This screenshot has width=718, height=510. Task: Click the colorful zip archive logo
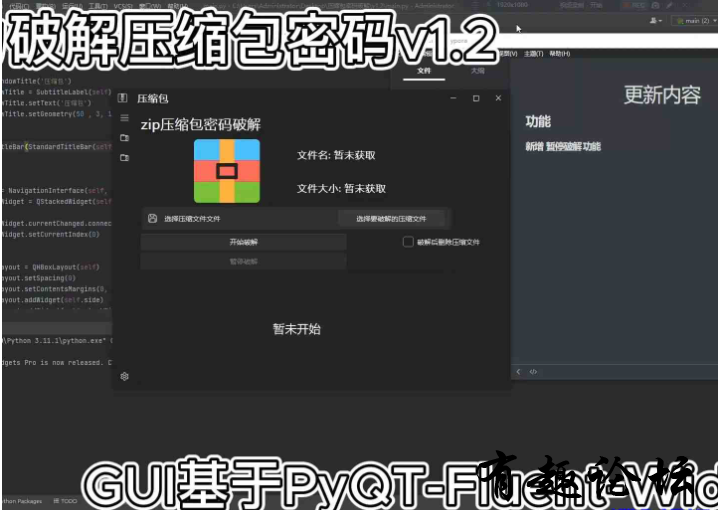tap(226, 171)
